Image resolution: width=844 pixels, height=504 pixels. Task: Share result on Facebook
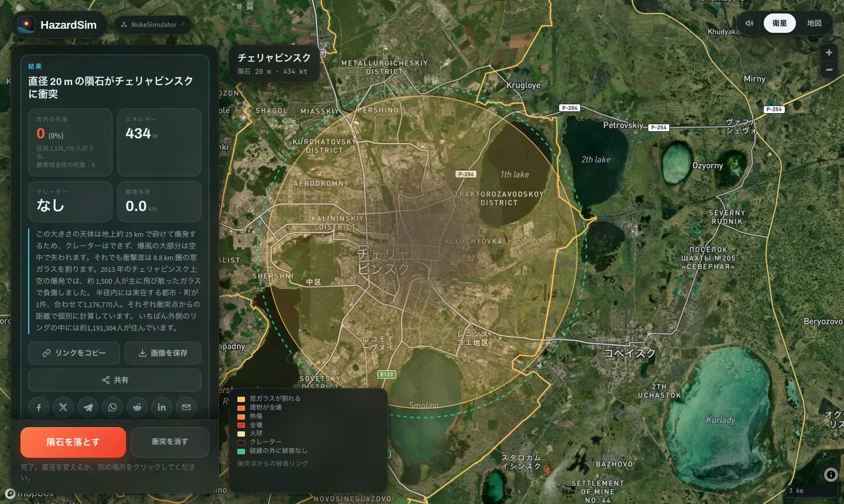(39, 407)
